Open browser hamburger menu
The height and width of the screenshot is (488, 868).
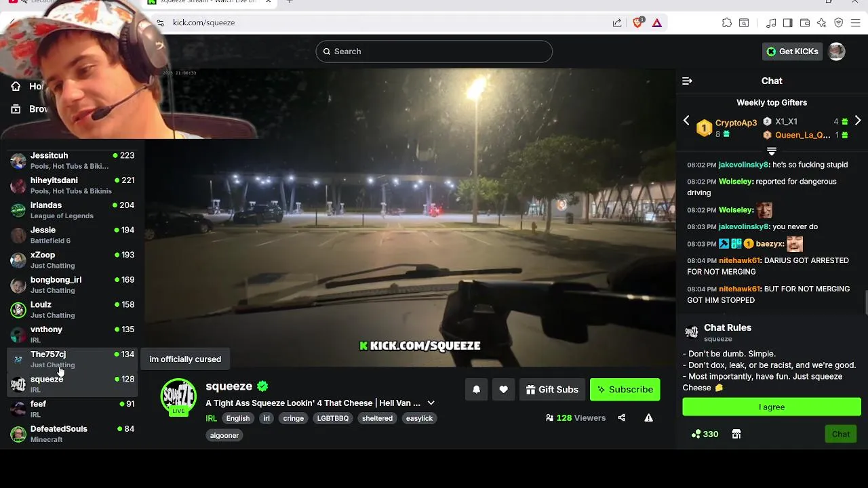pos(856,22)
